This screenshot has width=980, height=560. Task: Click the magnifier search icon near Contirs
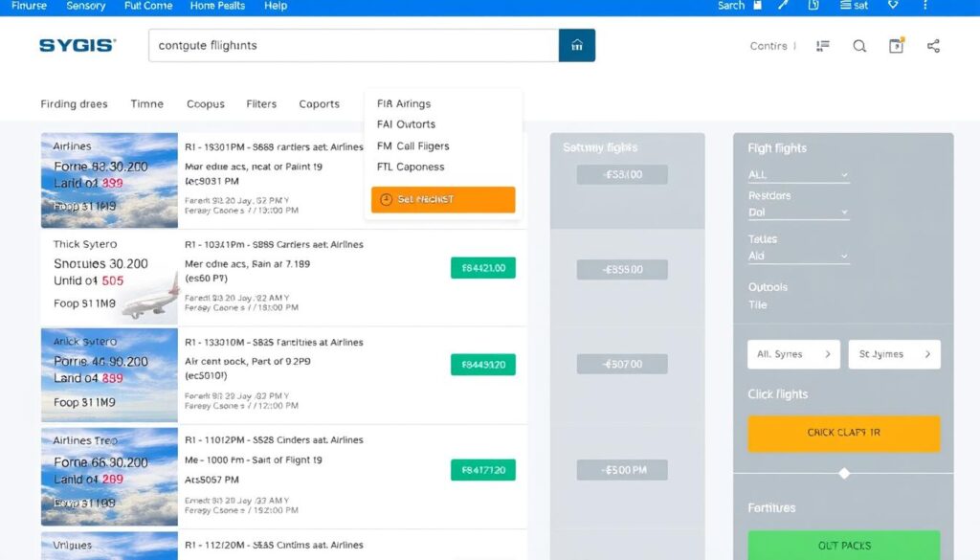tap(860, 46)
